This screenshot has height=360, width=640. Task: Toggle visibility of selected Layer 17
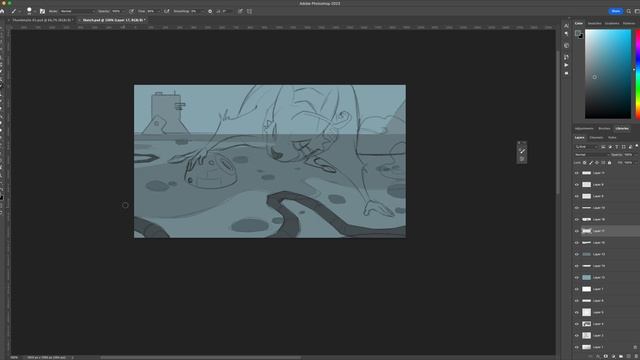(x=577, y=231)
